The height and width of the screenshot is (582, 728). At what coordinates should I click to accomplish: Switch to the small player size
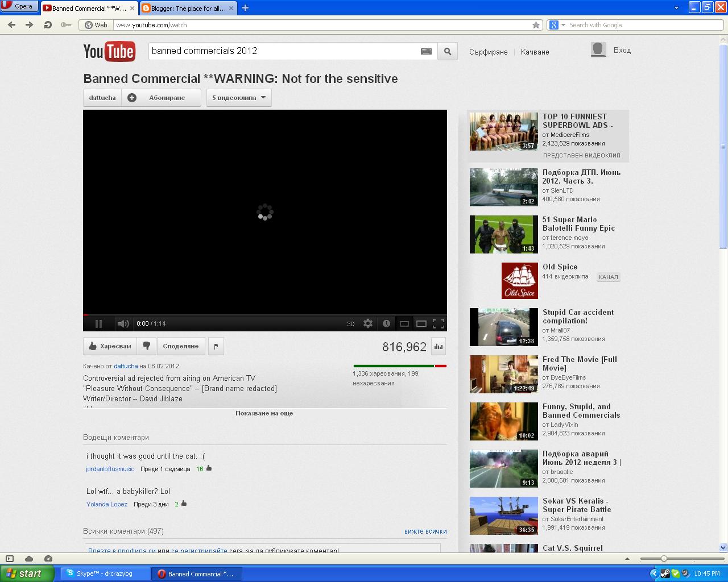tap(404, 324)
